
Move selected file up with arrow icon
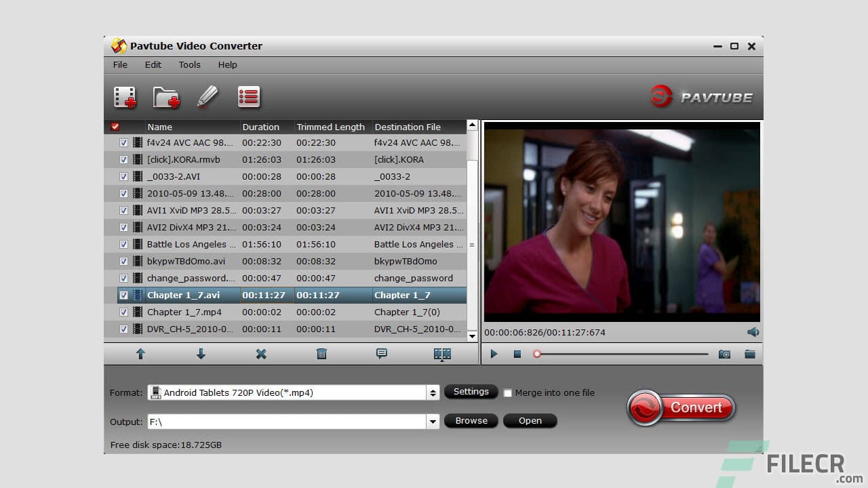click(140, 353)
